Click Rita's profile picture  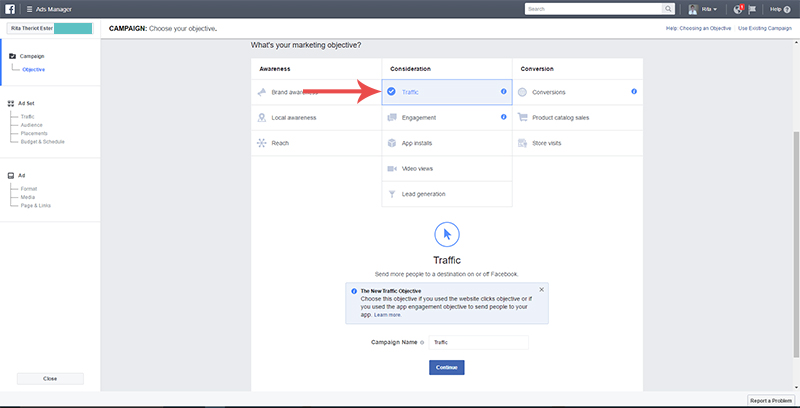pyautogui.click(x=693, y=9)
